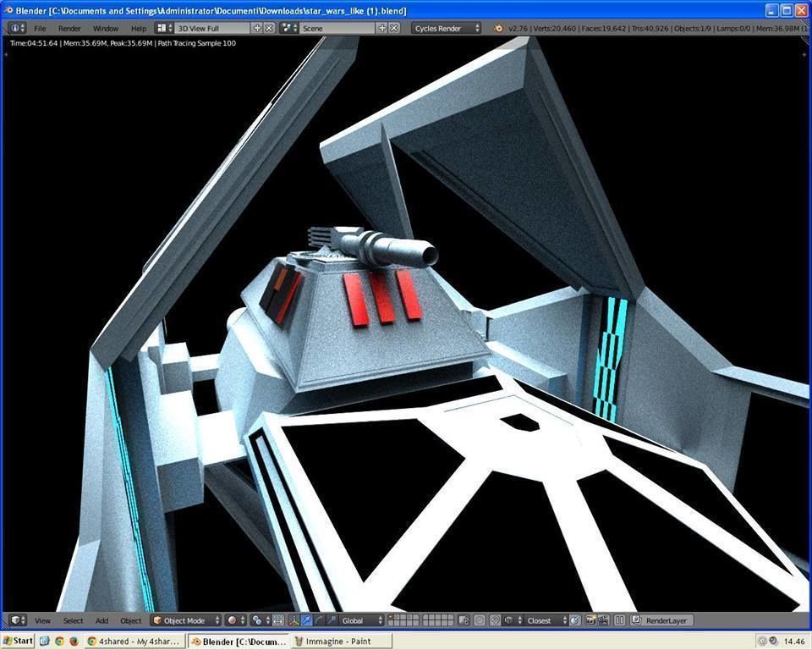The image size is (812, 650).
Task: Toggle manipulate center points option
Action: pos(278,620)
